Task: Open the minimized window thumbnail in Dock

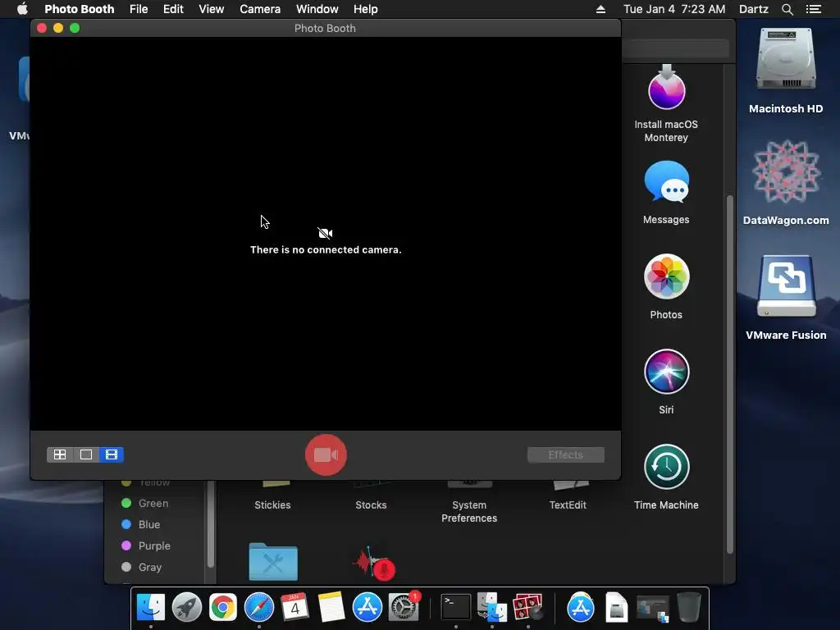Action: (652, 609)
